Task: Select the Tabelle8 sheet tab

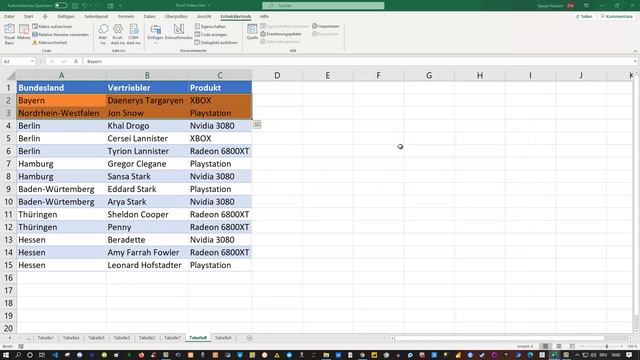Action: pos(198,338)
